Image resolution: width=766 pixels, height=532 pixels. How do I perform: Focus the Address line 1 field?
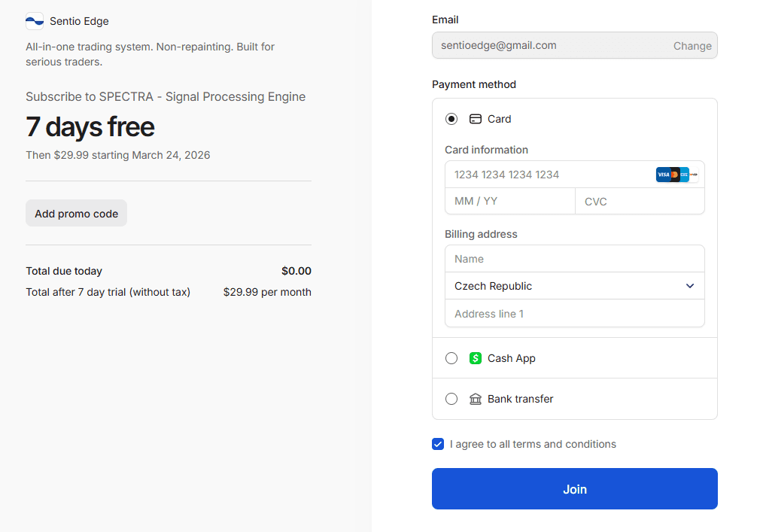[574, 314]
